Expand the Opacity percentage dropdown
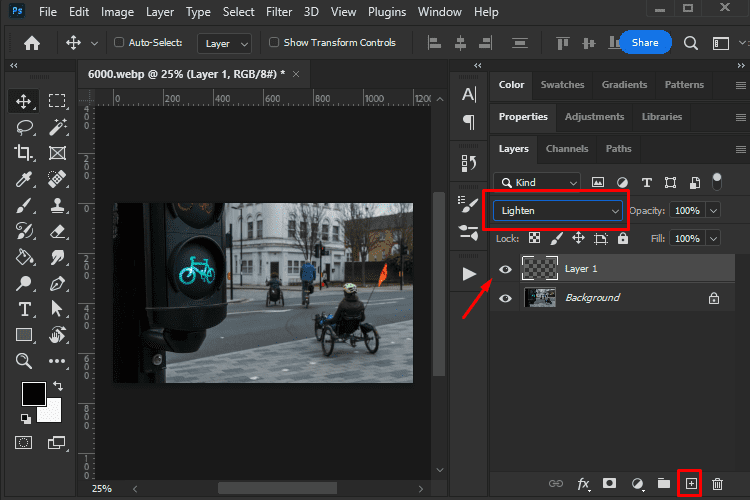This screenshot has width=750, height=500. click(713, 211)
